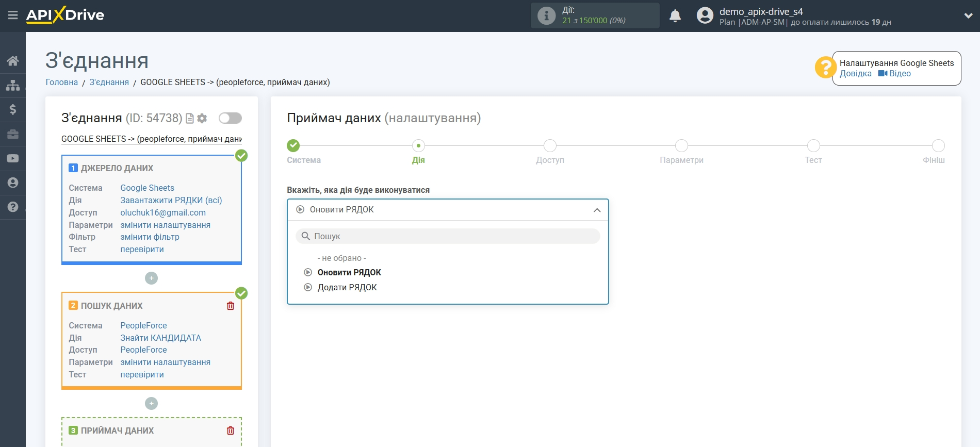Open the Довідка help link

click(x=856, y=74)
